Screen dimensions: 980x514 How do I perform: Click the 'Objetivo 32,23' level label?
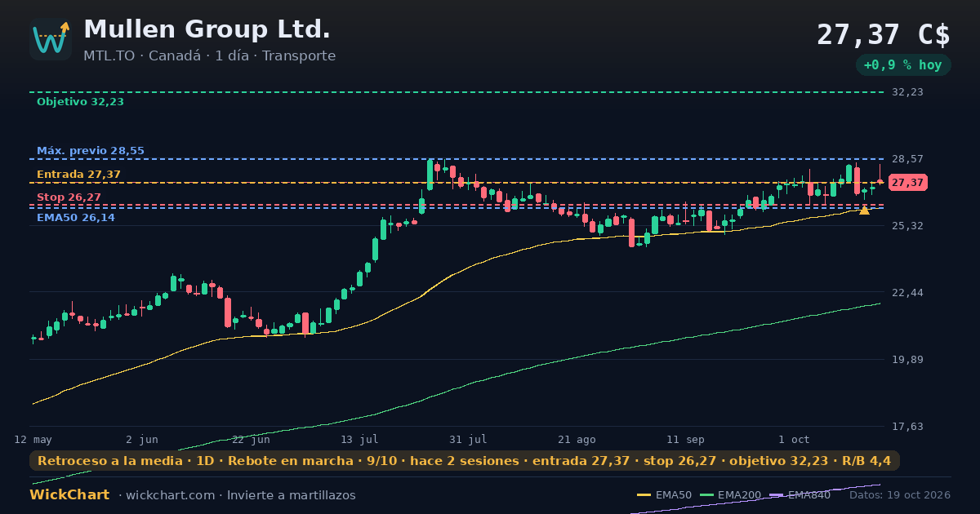[x=80, y=102]
